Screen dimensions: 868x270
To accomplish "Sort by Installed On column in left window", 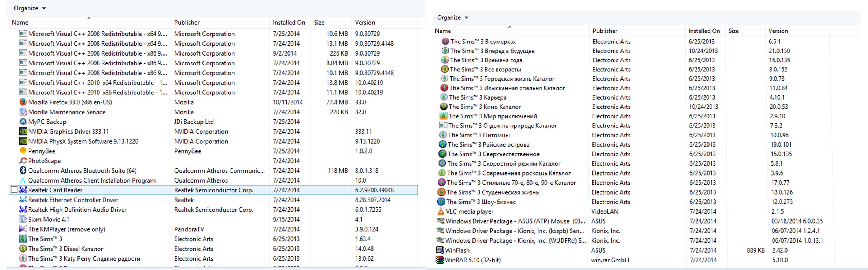I will pos(290,23).
